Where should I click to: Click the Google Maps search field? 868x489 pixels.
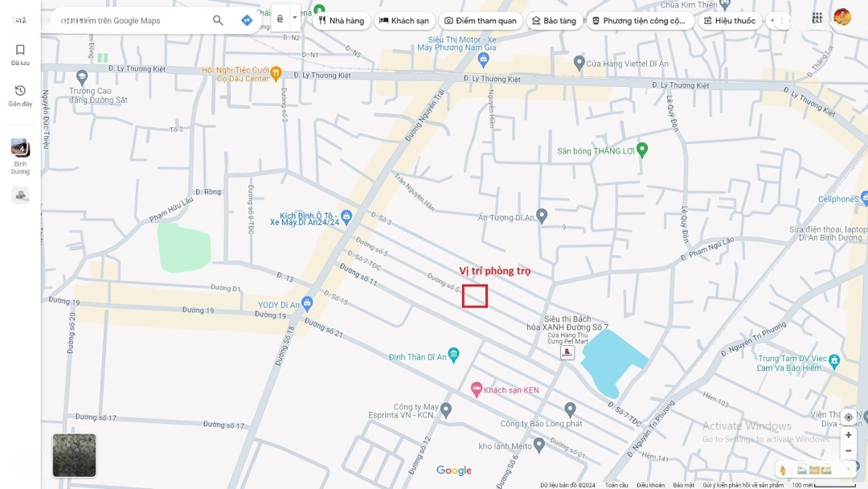pyautogui.click(x=133, y=20)
